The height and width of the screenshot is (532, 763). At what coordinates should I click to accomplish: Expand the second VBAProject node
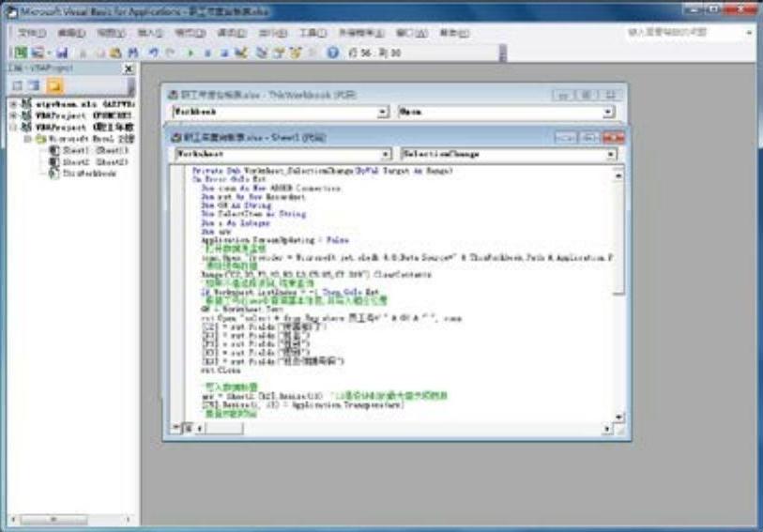click(x=14, y=115)
